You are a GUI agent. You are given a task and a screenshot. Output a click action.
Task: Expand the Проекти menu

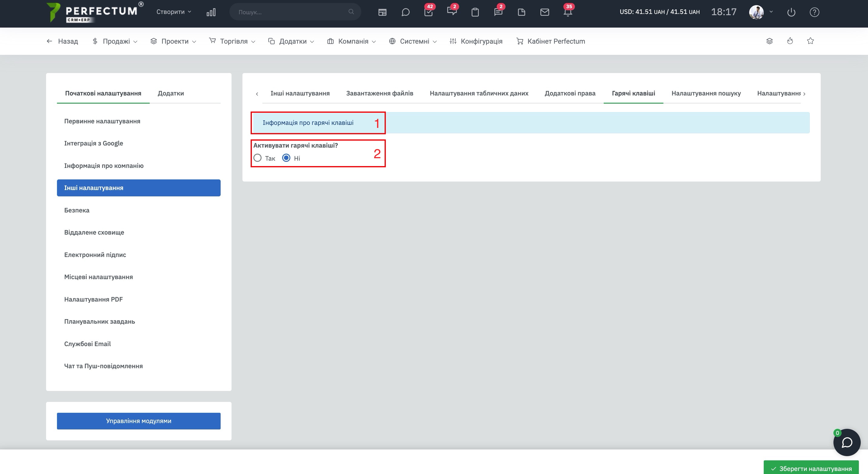click(173, 41)
